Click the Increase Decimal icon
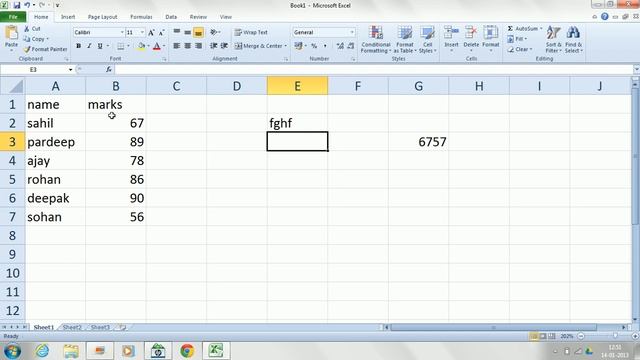 point(340,46)
